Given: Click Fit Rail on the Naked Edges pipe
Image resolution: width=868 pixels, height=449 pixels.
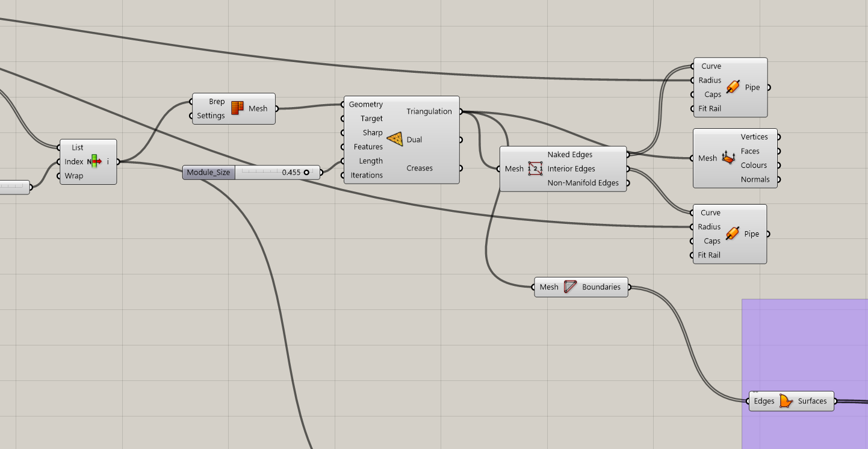Looking at the screenshot, I should pyautogui.click(x=709, y=108).
